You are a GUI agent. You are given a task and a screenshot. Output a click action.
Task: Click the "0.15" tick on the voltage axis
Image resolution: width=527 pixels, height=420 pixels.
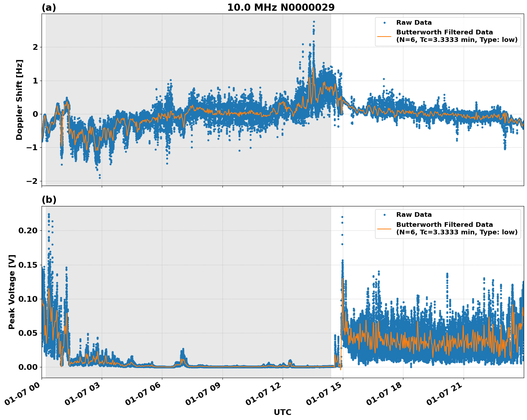[28, 265]
